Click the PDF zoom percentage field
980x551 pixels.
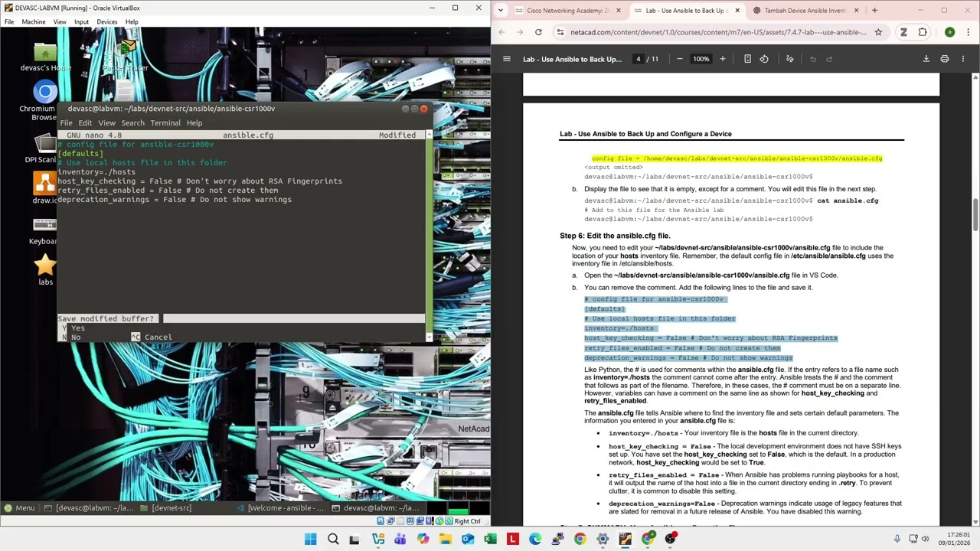[701, 59]
